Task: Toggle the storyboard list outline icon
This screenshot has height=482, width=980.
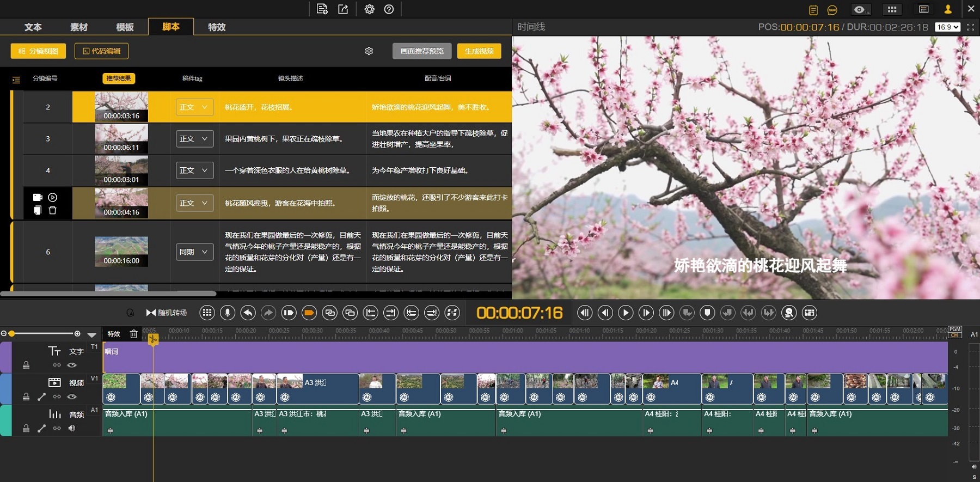Action: pyautogui.click(x=16, y=80)
